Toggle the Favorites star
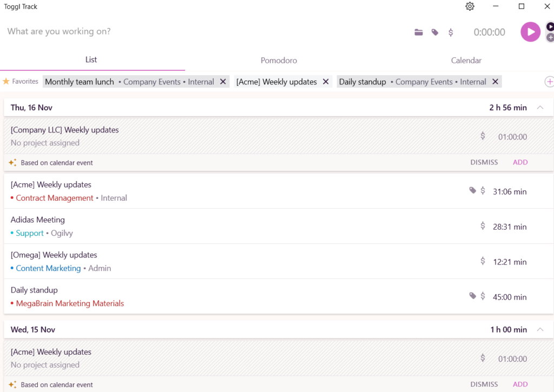 coord(7,81)
